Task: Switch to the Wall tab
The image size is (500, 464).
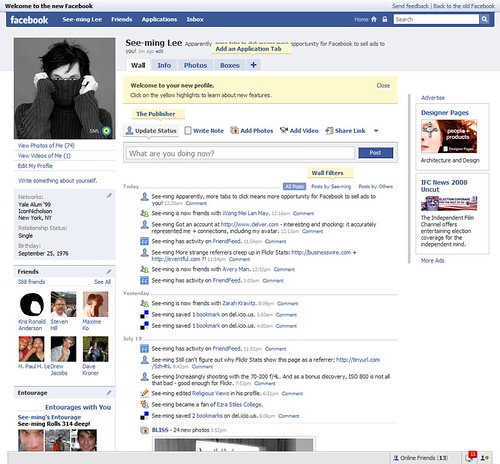Action: 138,65
